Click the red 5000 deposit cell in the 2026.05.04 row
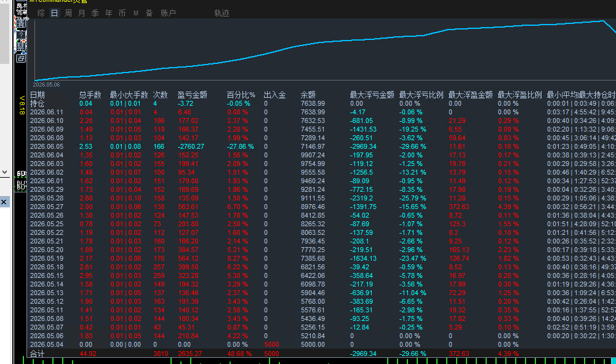Image resolution: width=616 pixels, height=364 pixels. pyautogui.click(x=271, y=344)
